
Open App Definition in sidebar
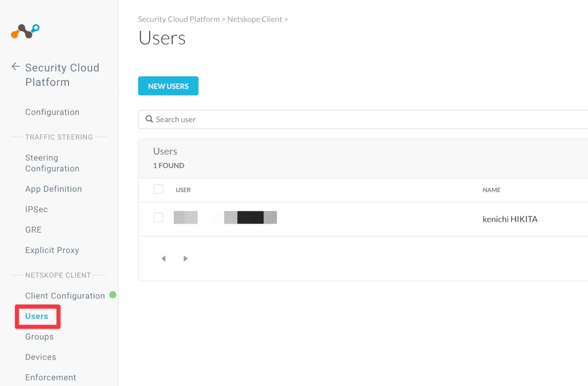53,189
